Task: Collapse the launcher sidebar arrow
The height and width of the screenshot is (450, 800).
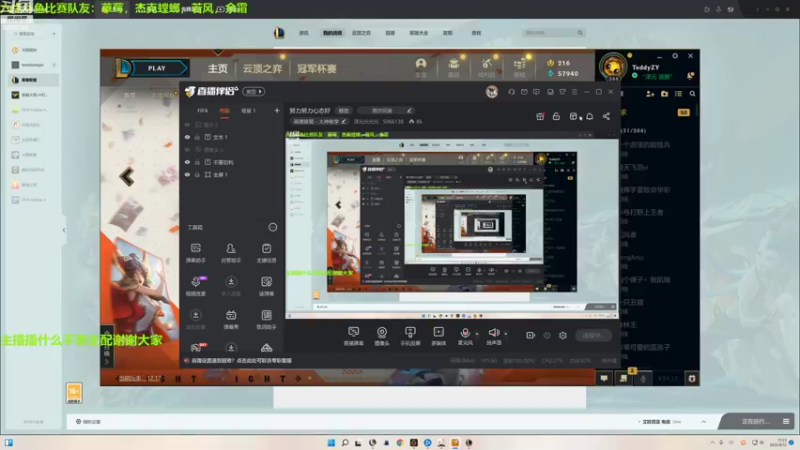Action: point(64,230)
